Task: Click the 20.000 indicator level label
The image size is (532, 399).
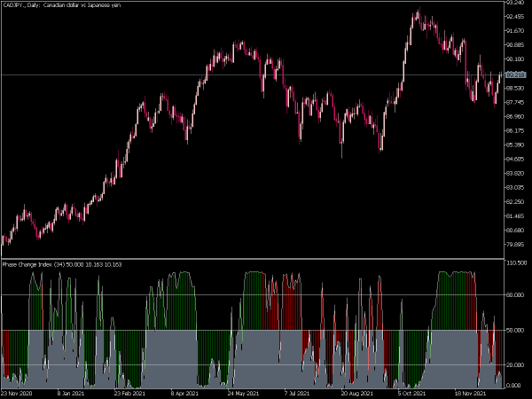Action: tap(515, 365)
